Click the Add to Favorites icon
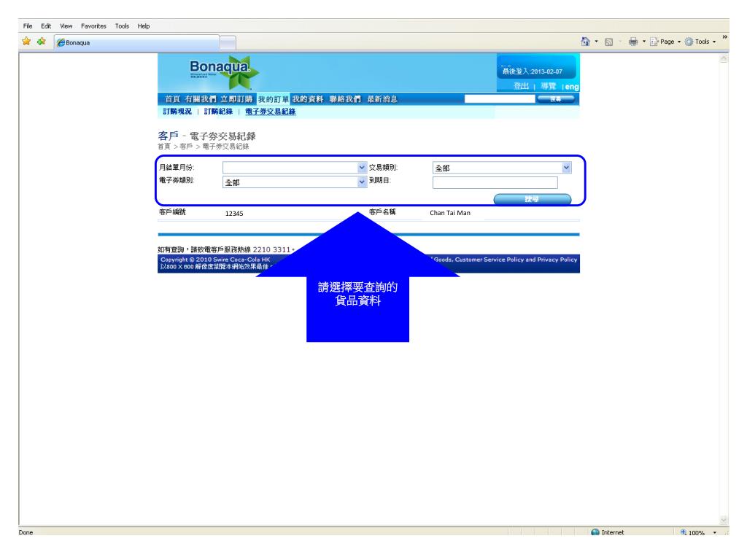 [42, 42]
